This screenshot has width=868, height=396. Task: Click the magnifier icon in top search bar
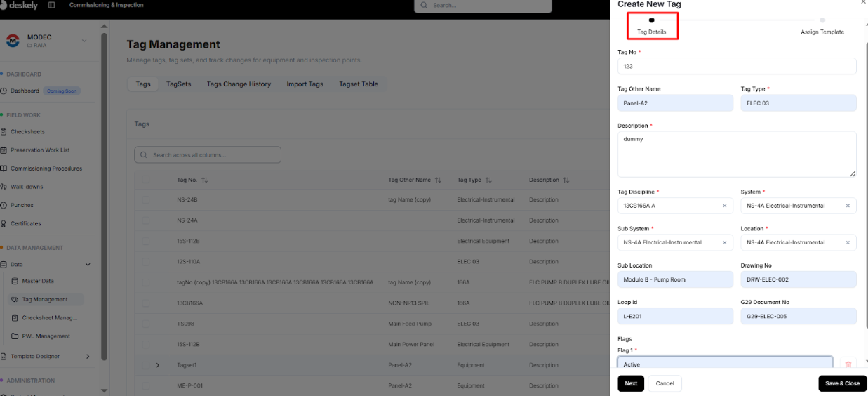tap(425, 5)
